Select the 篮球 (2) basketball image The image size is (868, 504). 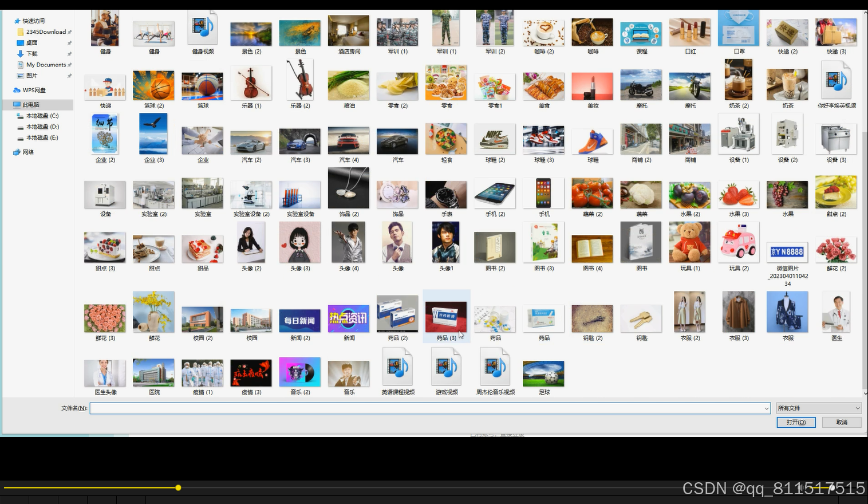[x=153, y=86]
